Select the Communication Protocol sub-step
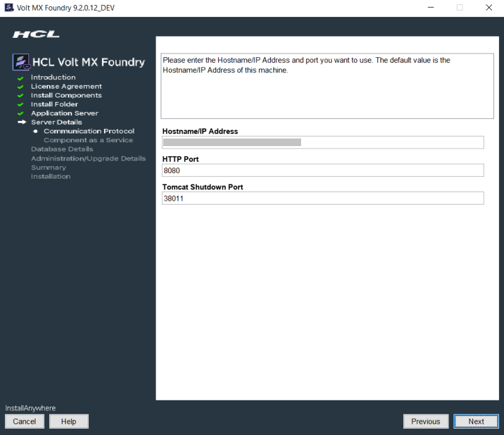Screen dimensions: 504x435 click(89, 131)
